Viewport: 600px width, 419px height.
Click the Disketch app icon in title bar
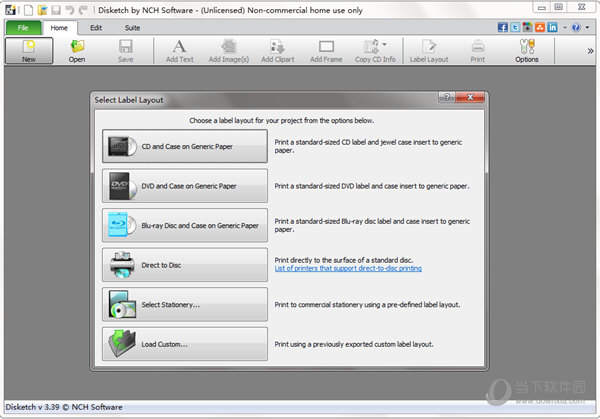tap(10, 10)
